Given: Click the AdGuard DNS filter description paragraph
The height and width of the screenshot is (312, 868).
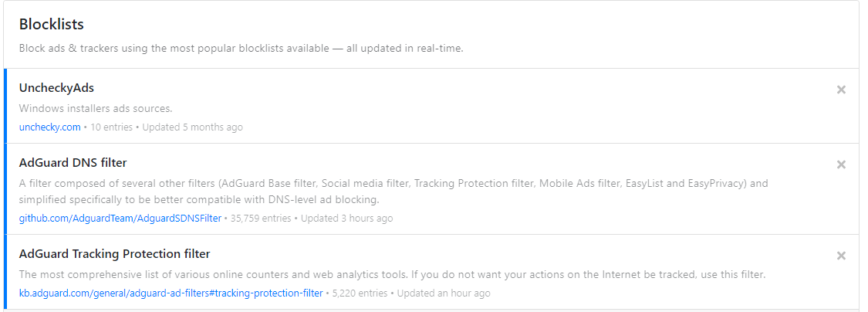Looking at the screenshot, I should (393, 192).
